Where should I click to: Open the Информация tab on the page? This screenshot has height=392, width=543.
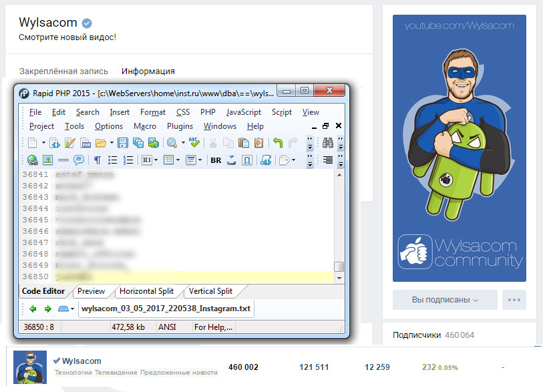(x=148, y=71)
